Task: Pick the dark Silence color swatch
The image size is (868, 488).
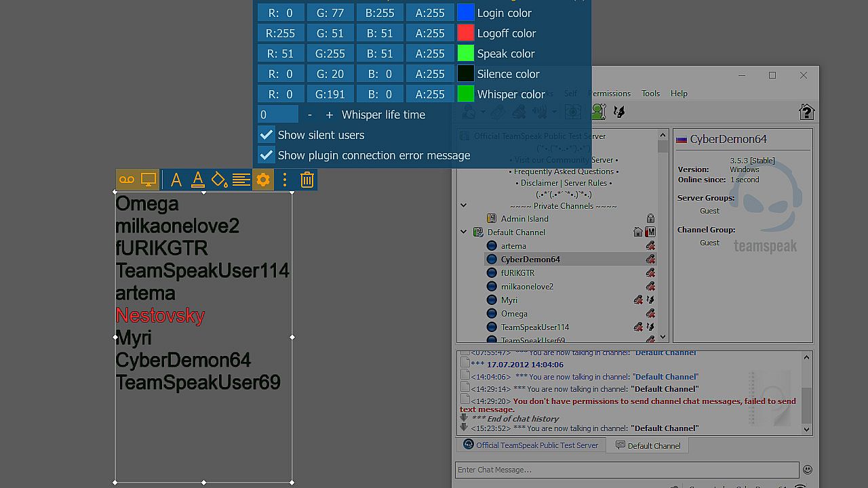Action: click(x=466, y=74)
